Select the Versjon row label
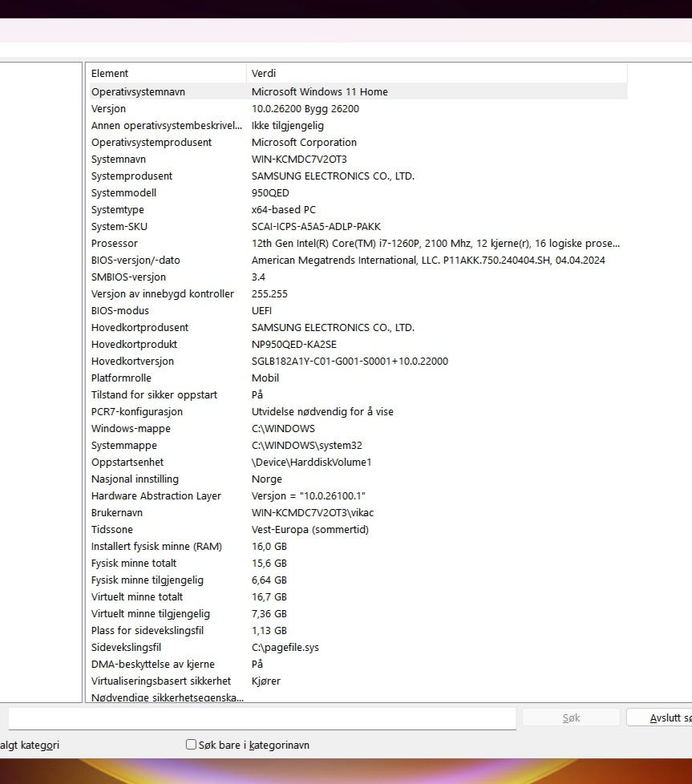 tap(108, 108)
